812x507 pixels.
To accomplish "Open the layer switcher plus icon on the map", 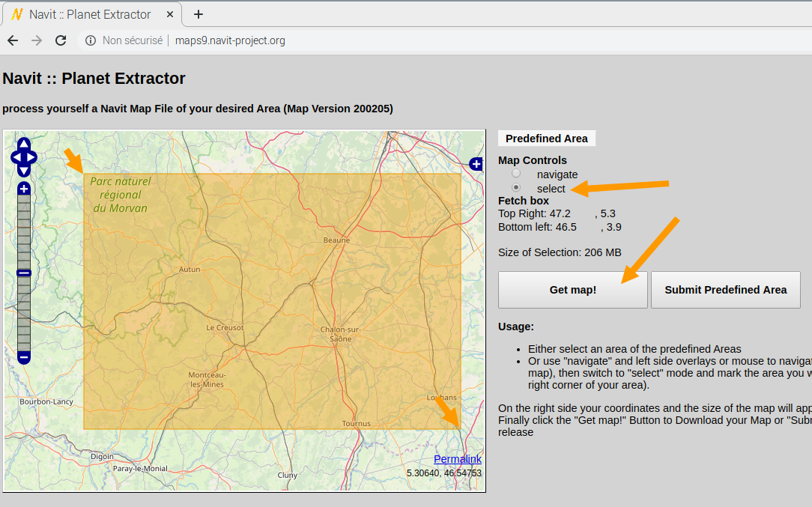I will click(476, 164).
